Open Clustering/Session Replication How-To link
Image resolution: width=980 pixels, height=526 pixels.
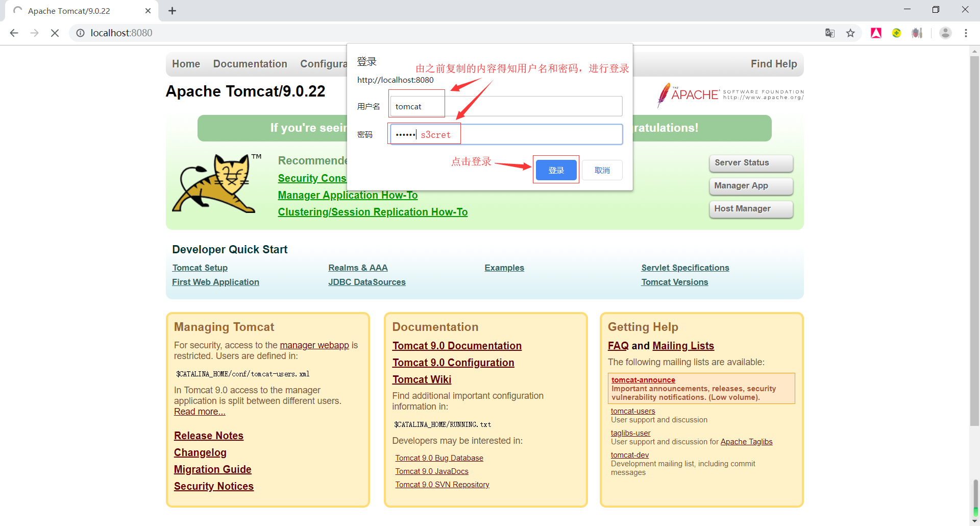pyautogui.click(x=373, y=212)
